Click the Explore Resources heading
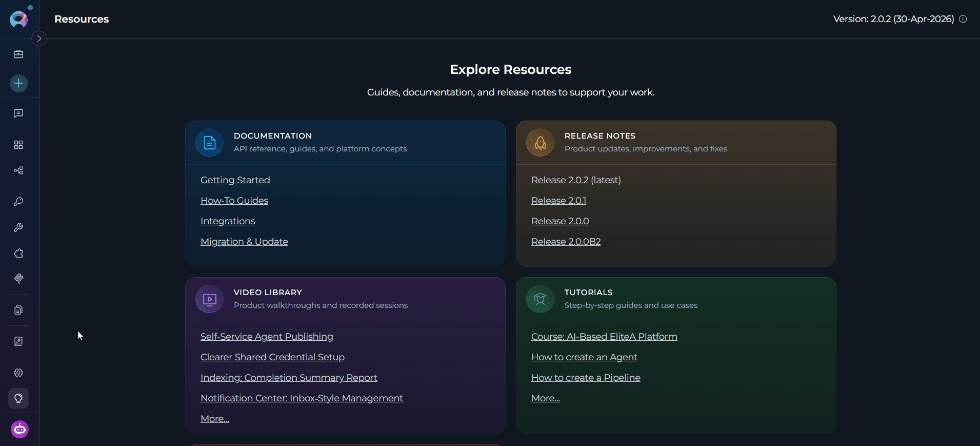980x446 pixels. click(511, 69)
